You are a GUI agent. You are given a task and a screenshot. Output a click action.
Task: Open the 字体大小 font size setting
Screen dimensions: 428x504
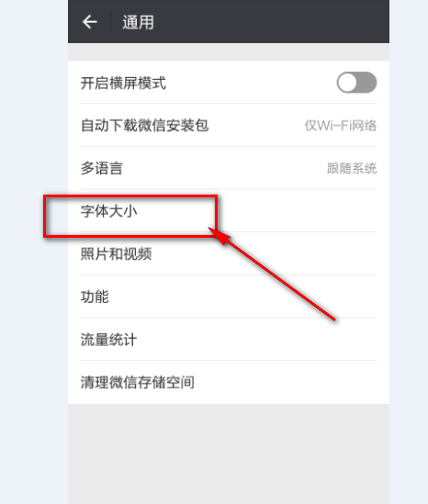(229, 211)
